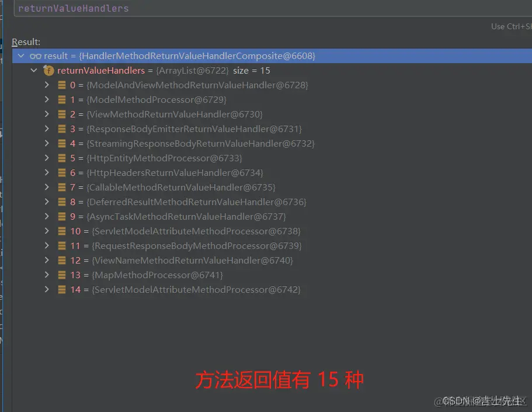
Task: Click the list element icon of index 10
Action: pyautogui.click(x=62, y=231)
